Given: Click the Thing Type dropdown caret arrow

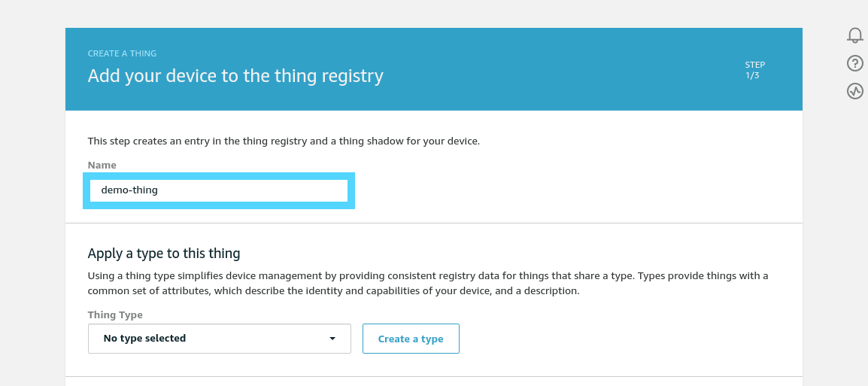Looking at the screenshot, I should (x=332, y=339).
